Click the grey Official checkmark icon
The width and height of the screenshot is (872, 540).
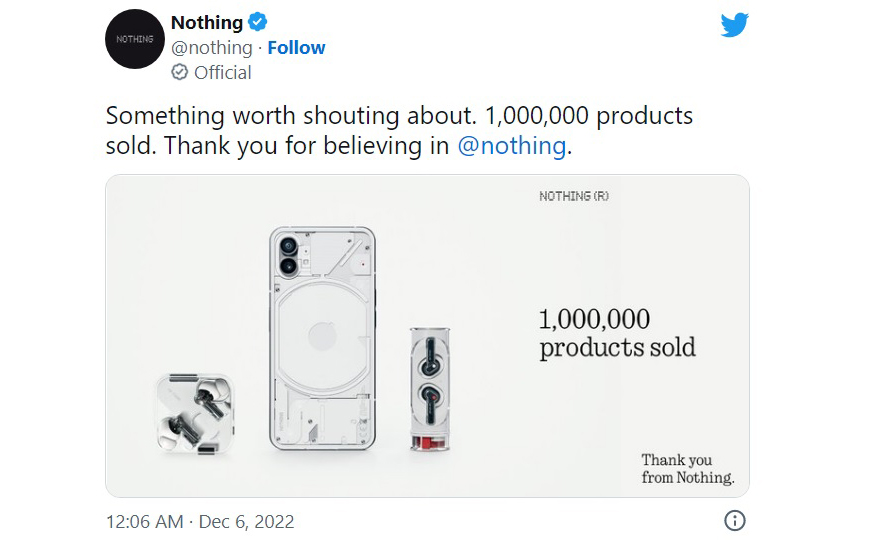click(180, 72)
